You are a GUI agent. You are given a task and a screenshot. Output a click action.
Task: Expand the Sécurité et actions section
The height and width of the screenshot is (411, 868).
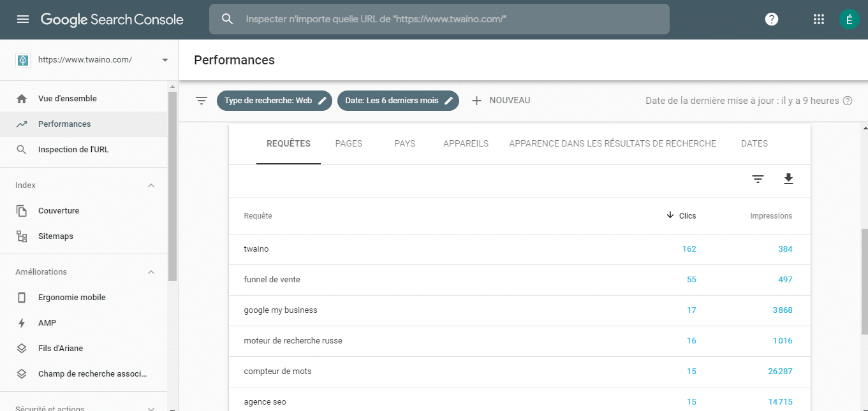click(151, 408)
